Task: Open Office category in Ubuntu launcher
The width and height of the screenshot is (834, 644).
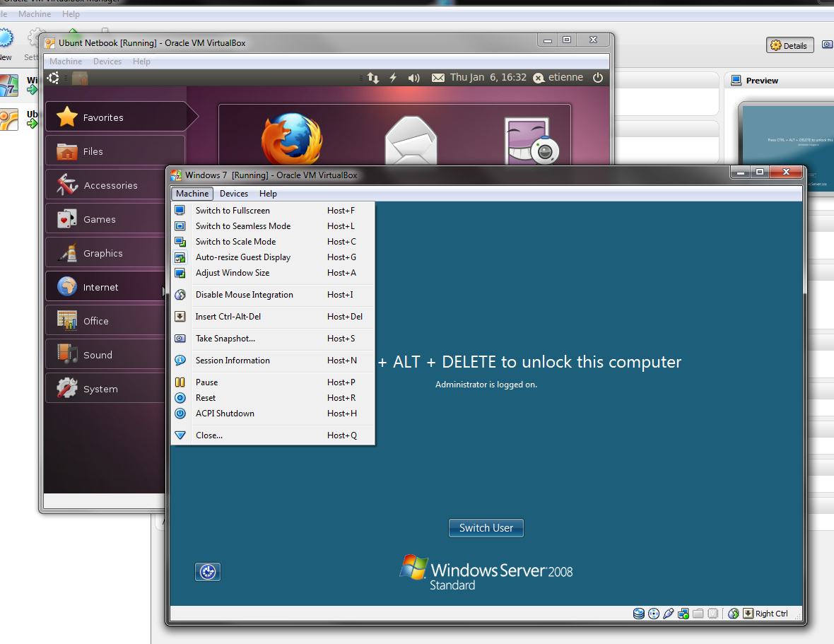Action: 105,321
